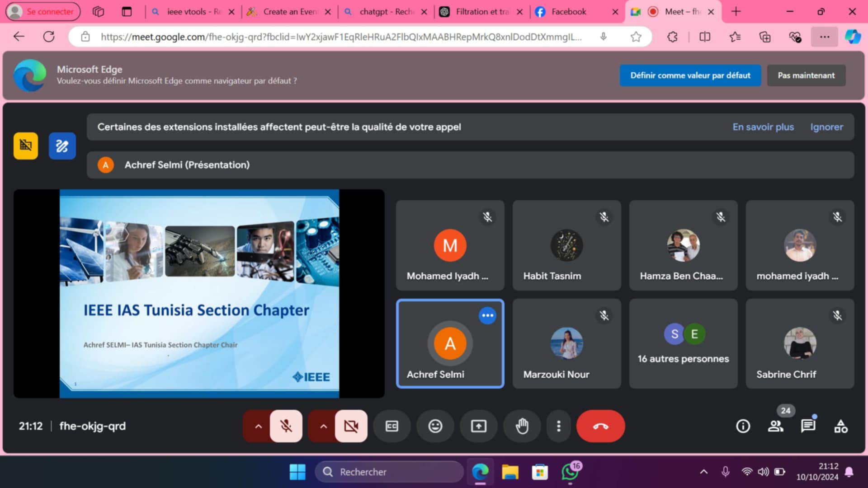Toggle the camera off button
The width and height of the screenshot is (868, 488).
point(351,426)
